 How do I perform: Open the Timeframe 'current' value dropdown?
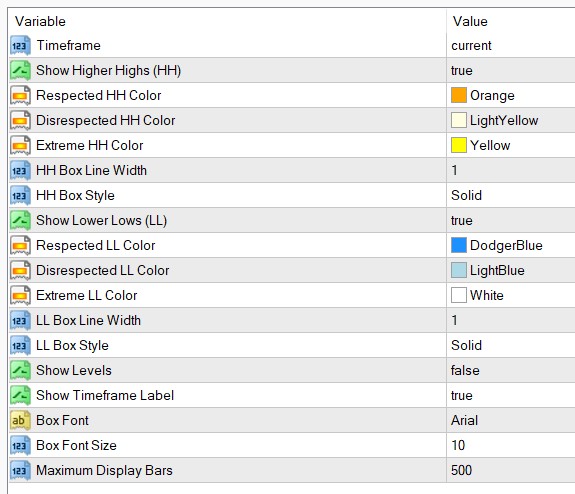pos(510,45)
